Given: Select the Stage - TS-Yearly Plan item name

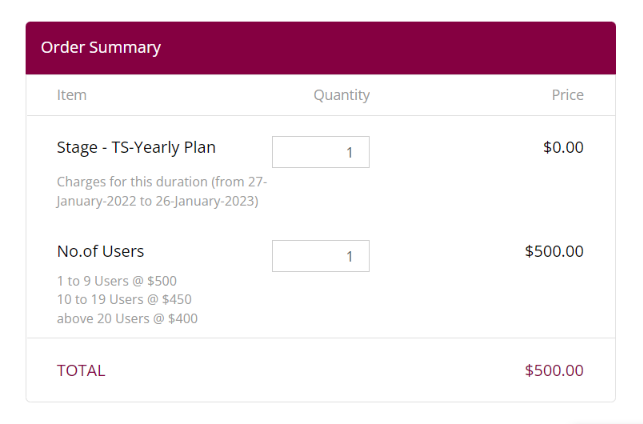Looking at the screenshot, I should [x=136, y=148].
